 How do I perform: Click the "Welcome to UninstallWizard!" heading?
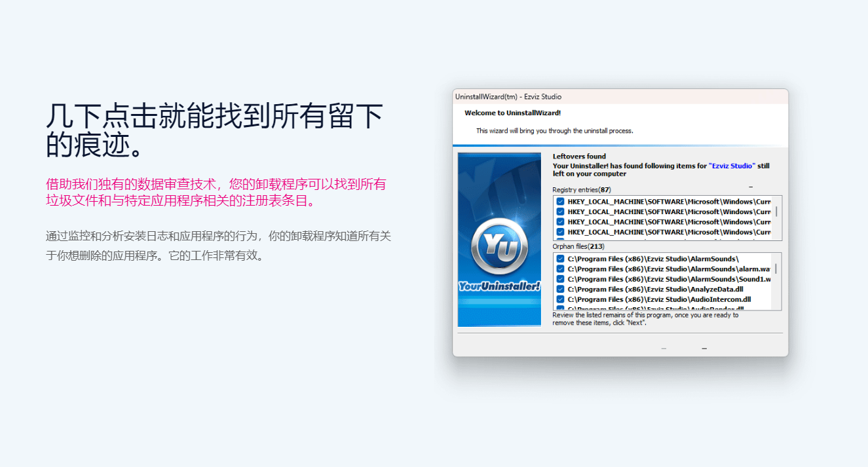[512, 113]
